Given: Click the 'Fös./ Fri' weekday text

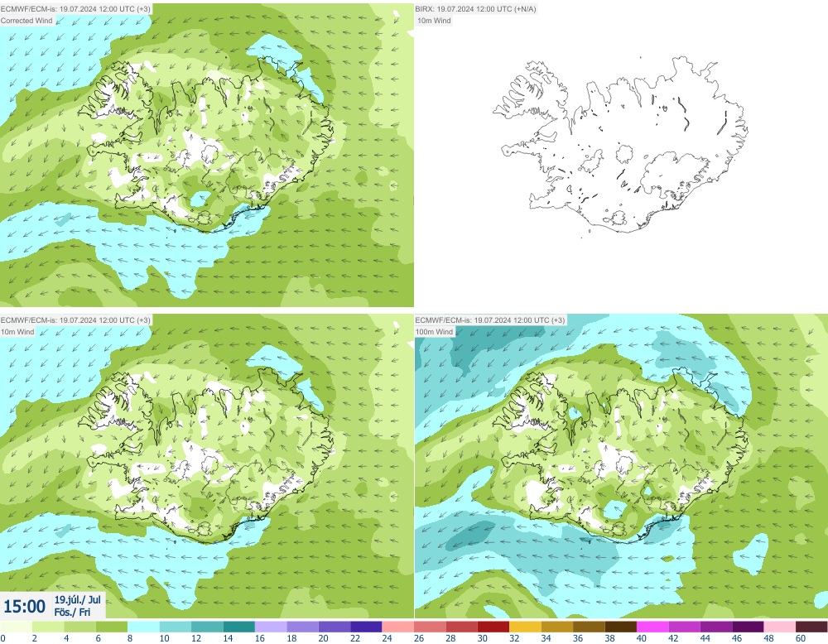Looking at the screenshot, I should (72, 612).
